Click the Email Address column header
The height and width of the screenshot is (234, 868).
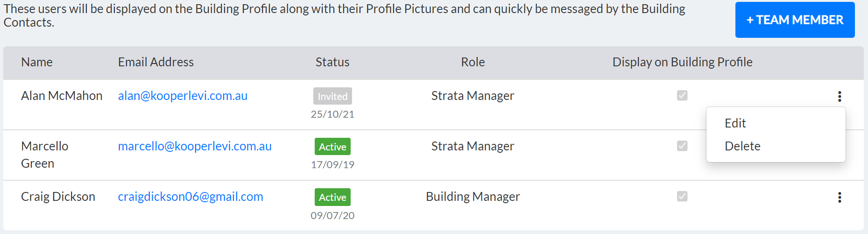(x=155, y=62)
